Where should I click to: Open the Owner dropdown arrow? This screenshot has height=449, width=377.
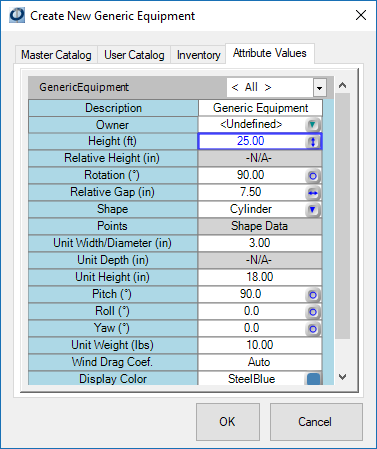tap(313, 125)
